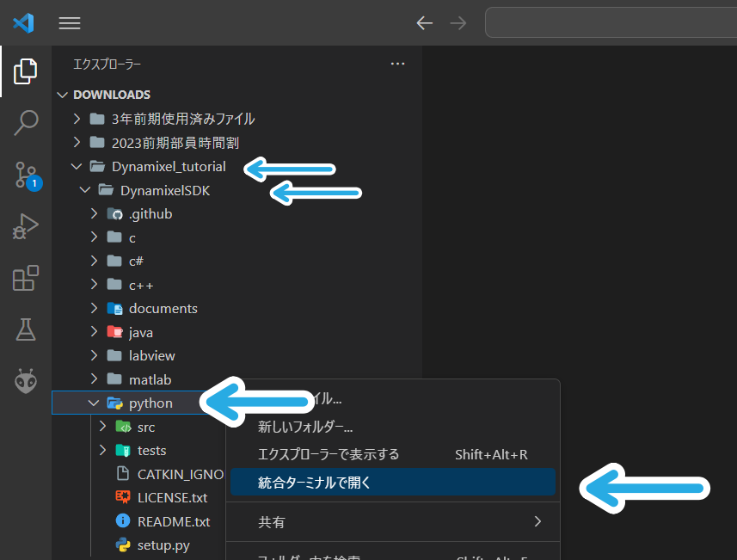The width and height of the screenshot is (737, 560).
Task: Select the .github folder name
Action: pyautogui.click(x=150, y=214)
